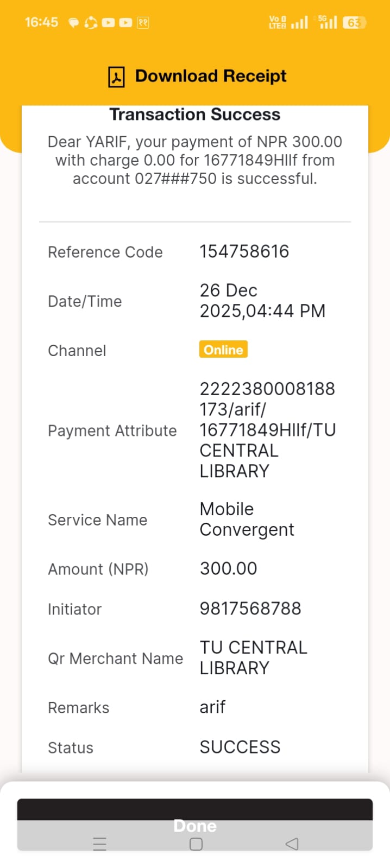Select the reference code 154758616
The image size is (390, 868).
(x=244, y=251)
